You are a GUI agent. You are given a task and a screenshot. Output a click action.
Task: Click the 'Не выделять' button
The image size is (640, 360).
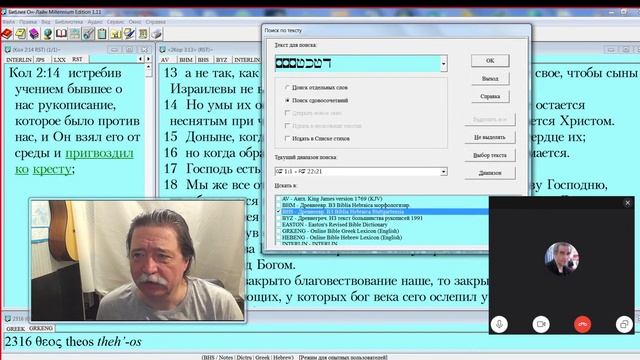coord(490,137)
